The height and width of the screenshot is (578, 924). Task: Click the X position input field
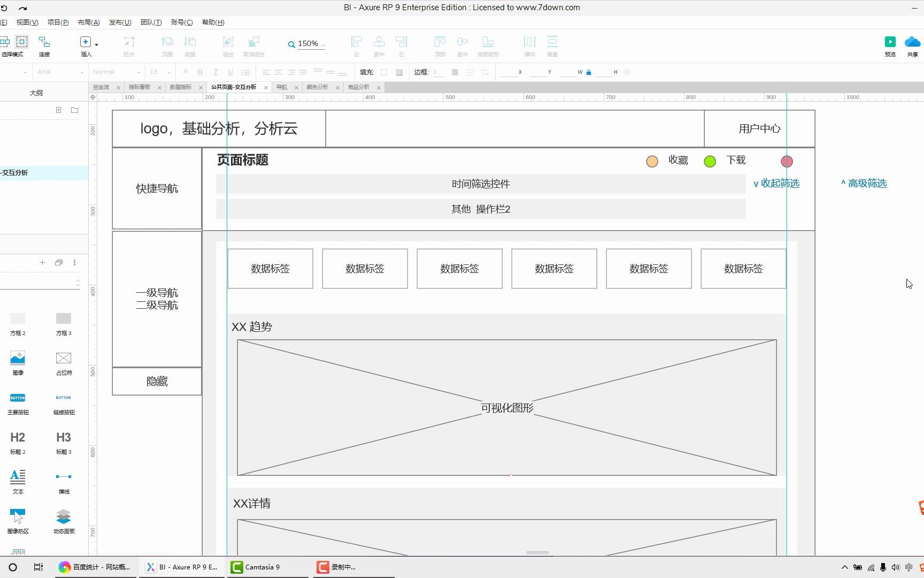(x=509, y=72)
